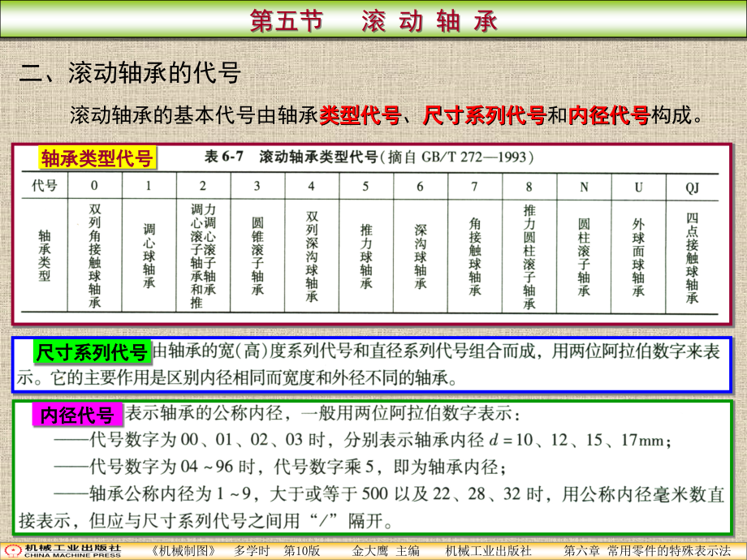This screenshot has height=560, width=747.
Task: Click the magenta 内径代号 label
Action: tap(77, 415)
